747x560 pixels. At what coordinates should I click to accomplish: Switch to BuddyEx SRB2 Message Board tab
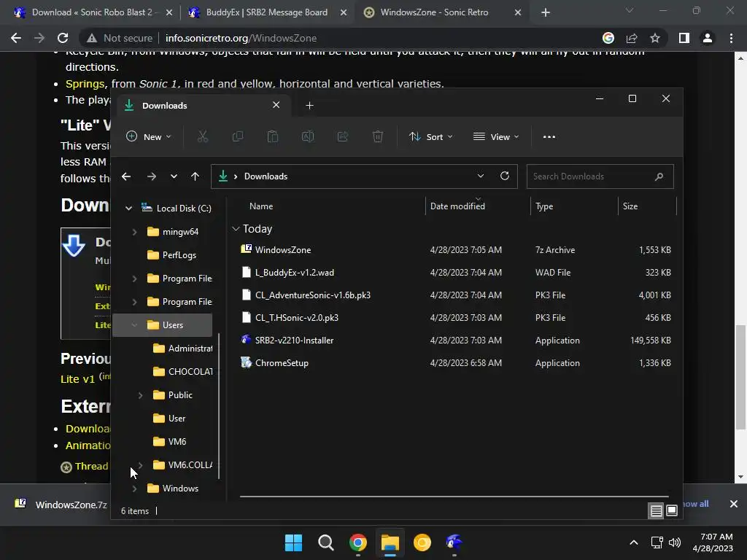(x=267, y=12)
